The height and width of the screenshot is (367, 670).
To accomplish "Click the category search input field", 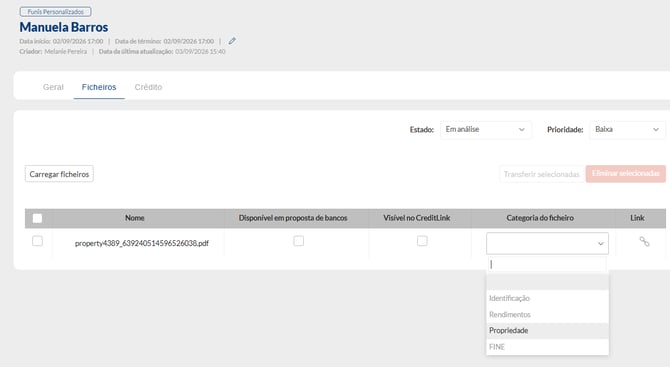I will [x=547, y=264].
